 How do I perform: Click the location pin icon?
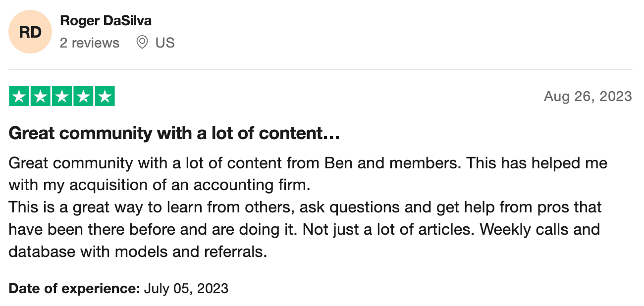[142, 43]
